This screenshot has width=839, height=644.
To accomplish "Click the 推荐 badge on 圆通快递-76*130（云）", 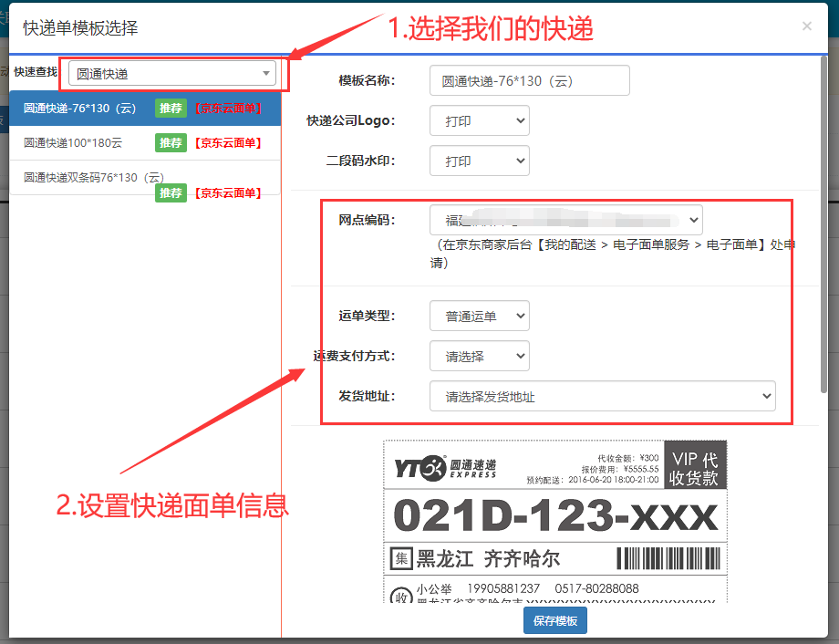I will 171,109.
